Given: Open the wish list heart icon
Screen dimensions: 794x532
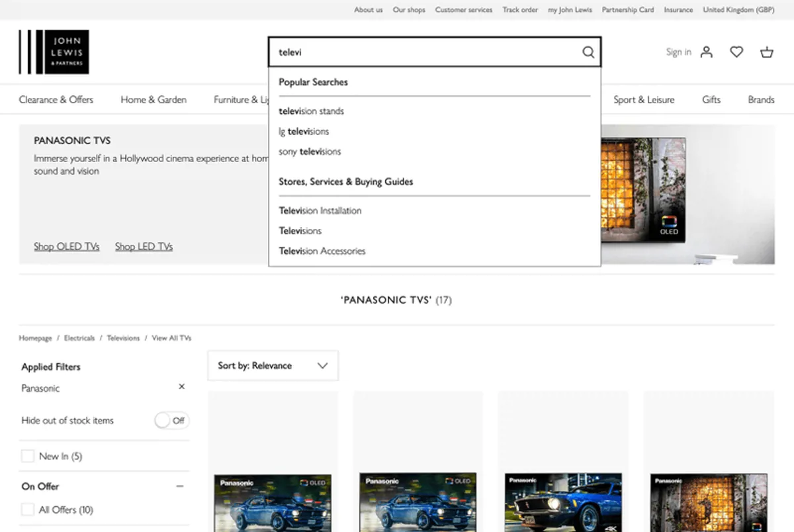Looking at the screenshot, I should pos(736,52).
